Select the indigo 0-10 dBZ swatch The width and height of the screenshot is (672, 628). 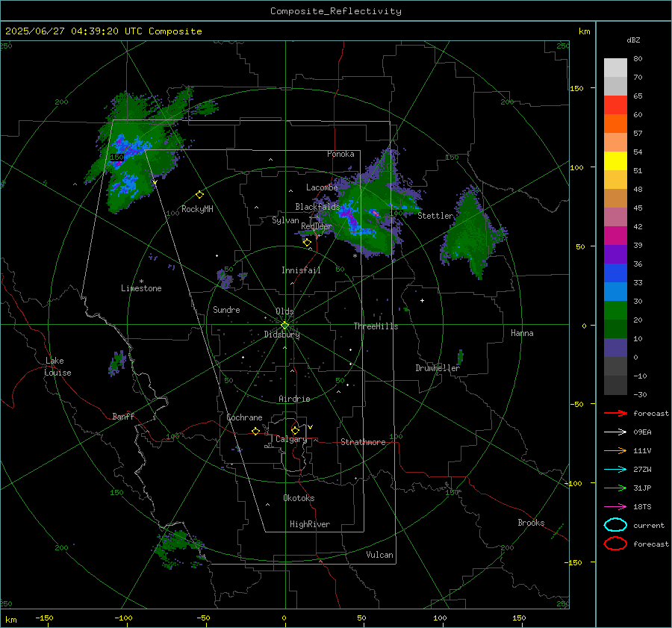point(615,348)
